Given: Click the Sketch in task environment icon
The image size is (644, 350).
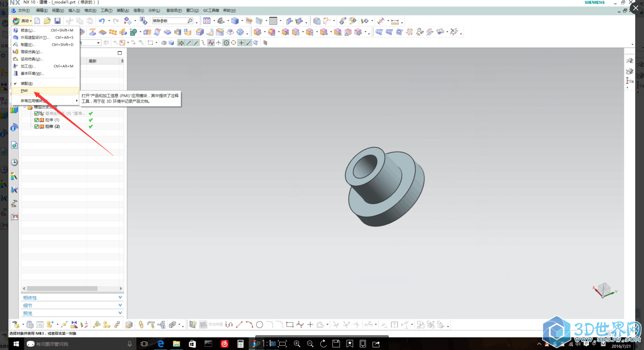Looking at the screenshot, I should [193, 325].
